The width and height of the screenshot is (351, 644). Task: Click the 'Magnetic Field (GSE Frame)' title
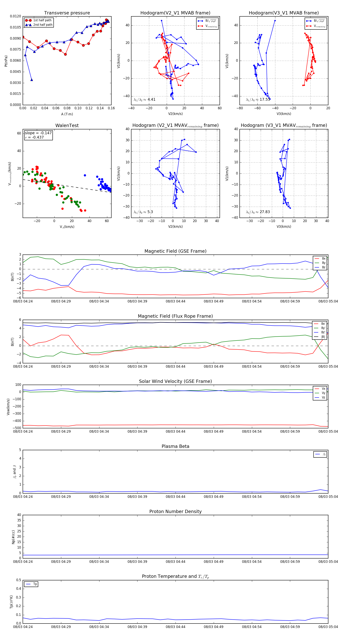[175, 251]
